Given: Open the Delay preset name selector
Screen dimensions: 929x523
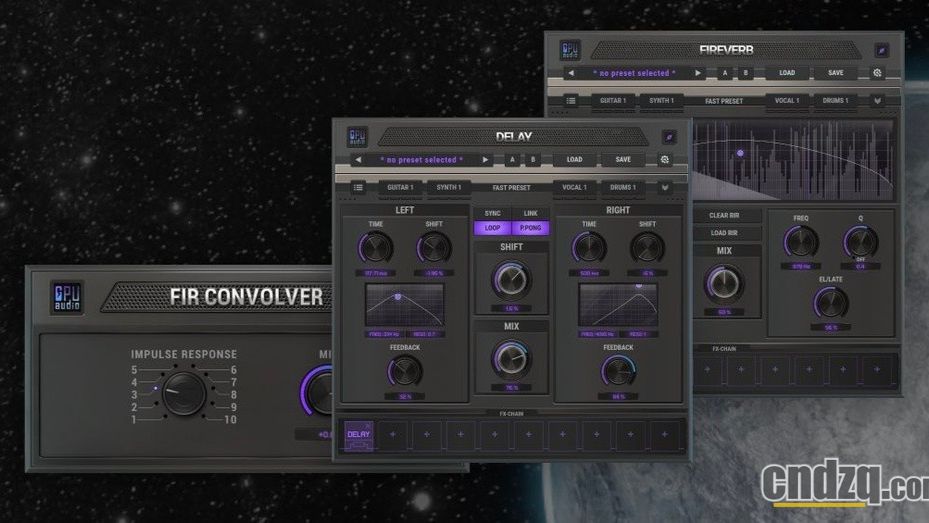Looking at the screenshot, I should pyautogui.click(x=421, y=159).
